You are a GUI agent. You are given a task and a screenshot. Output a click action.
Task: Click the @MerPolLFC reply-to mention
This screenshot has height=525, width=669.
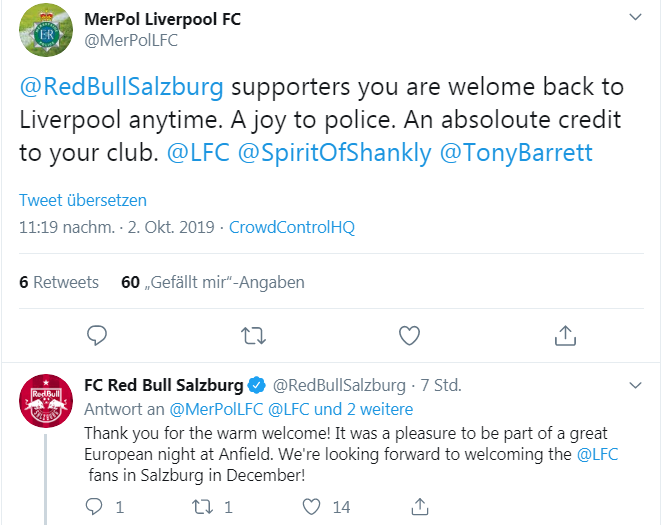tap(216, 409)
